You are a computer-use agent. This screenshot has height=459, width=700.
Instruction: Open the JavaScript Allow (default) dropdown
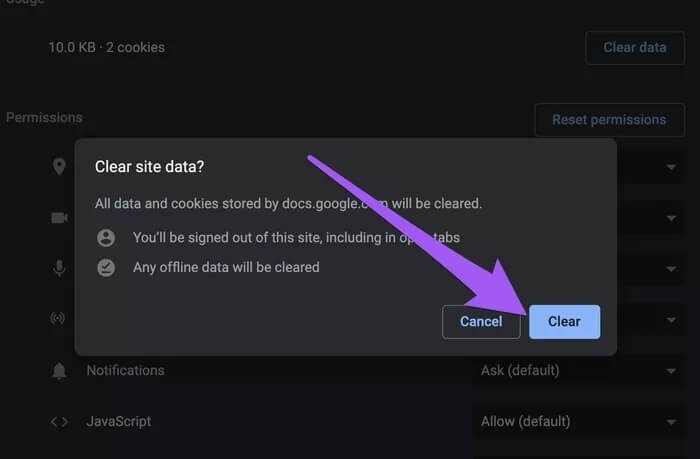click(x=578, y=421)
